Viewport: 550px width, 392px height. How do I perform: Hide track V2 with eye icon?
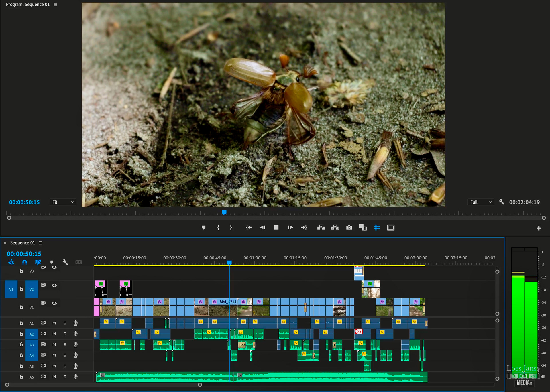[x=54, y=285]
